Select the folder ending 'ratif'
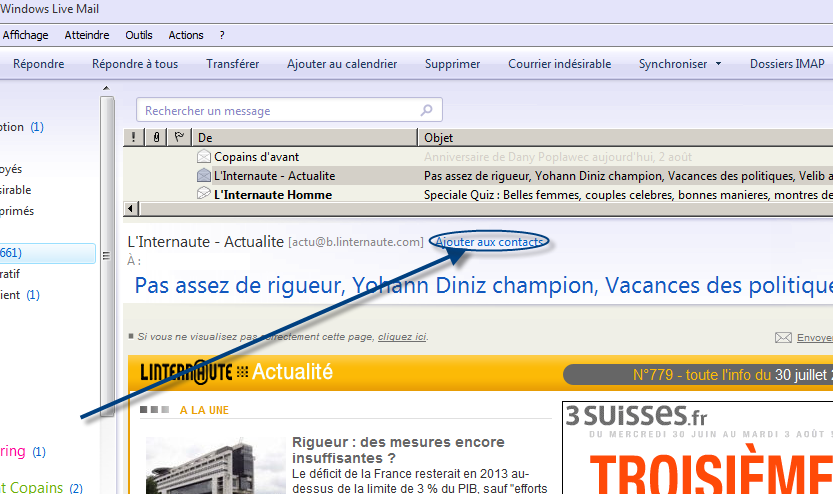Screen dimensions: 833x494 (x=10, y=274)
